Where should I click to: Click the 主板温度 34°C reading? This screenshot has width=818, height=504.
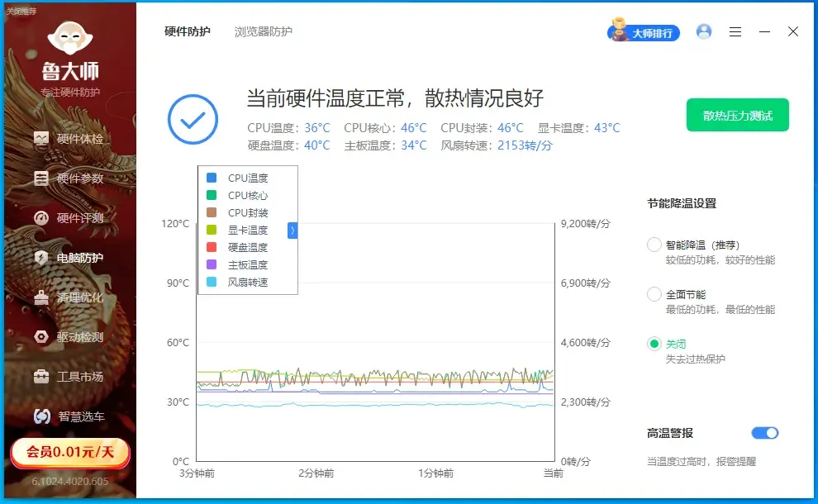(x=385, y=145)
